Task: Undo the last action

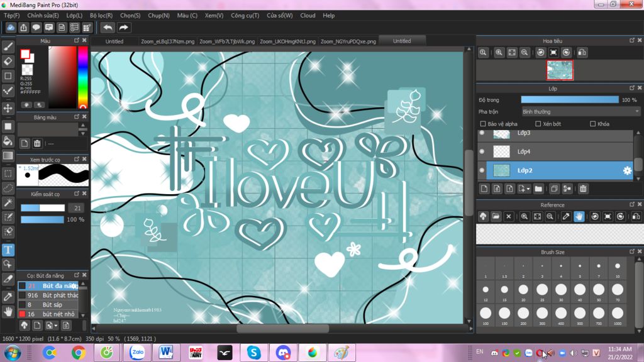Action: pyautogui.click(x=108, y=28)
